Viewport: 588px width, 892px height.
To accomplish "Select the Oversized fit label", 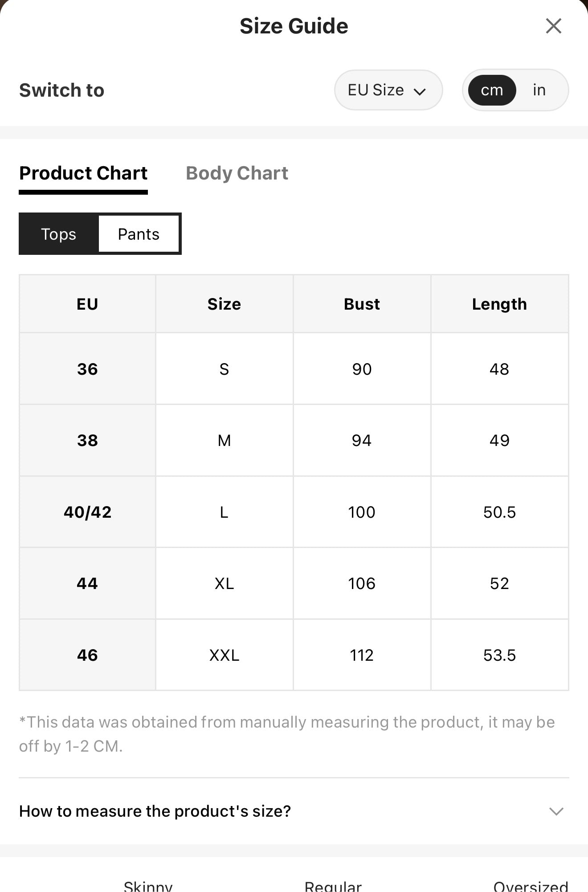I will tap(531, 886).
